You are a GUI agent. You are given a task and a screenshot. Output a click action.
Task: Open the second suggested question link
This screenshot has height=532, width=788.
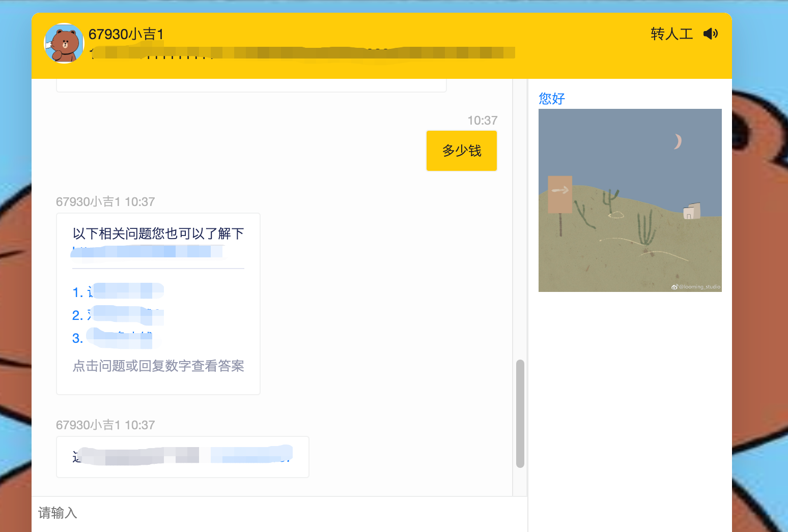click(x=118, y=315)
